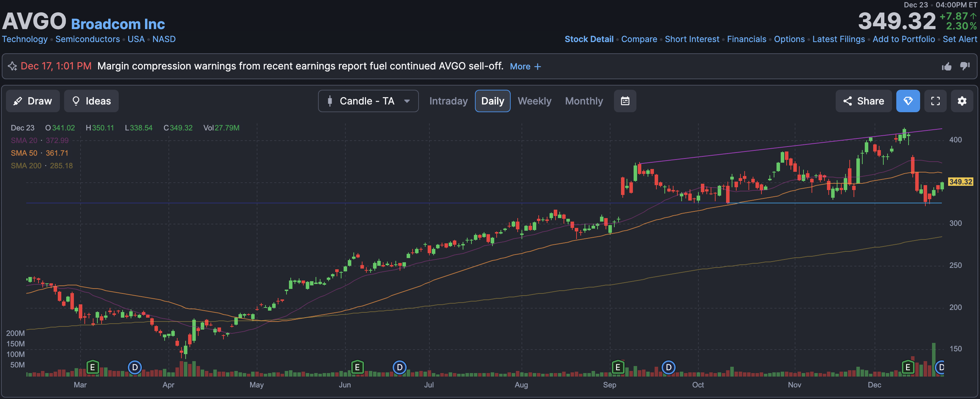
Task: Click the blue diamond premium icon
Action: pyautogui.click(x=908, y=101)
